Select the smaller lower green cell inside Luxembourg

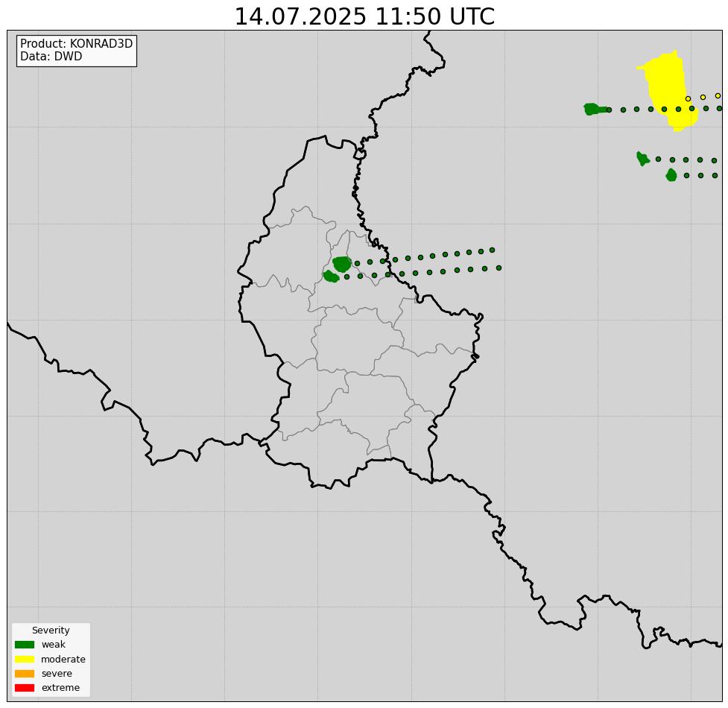pos(331,276)
